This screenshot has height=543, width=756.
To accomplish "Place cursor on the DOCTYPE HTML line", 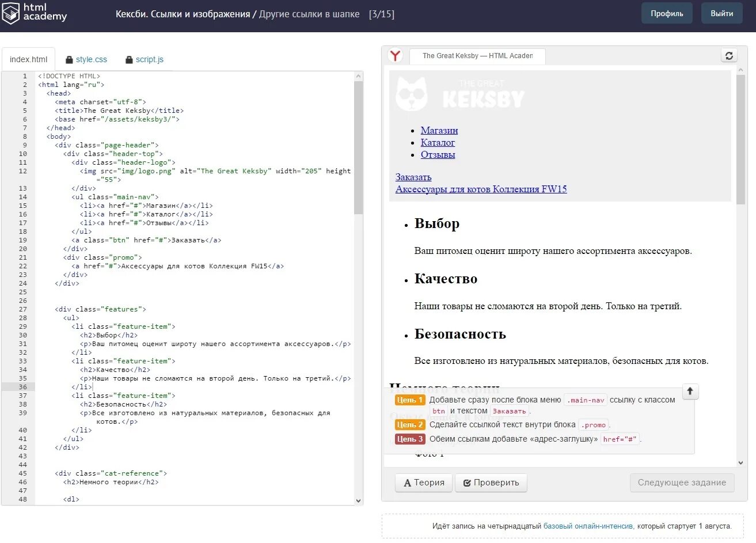I will coord(69,76).
